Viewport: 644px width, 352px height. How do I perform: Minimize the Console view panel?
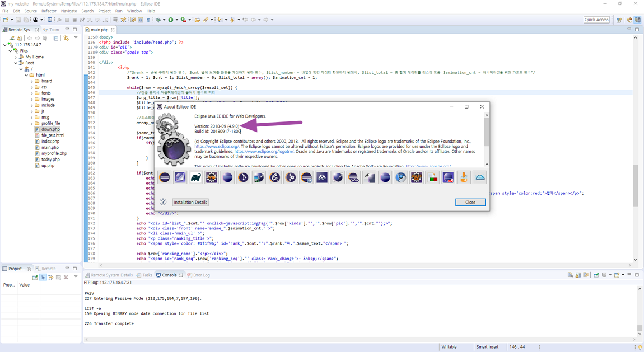coord(629,274)
